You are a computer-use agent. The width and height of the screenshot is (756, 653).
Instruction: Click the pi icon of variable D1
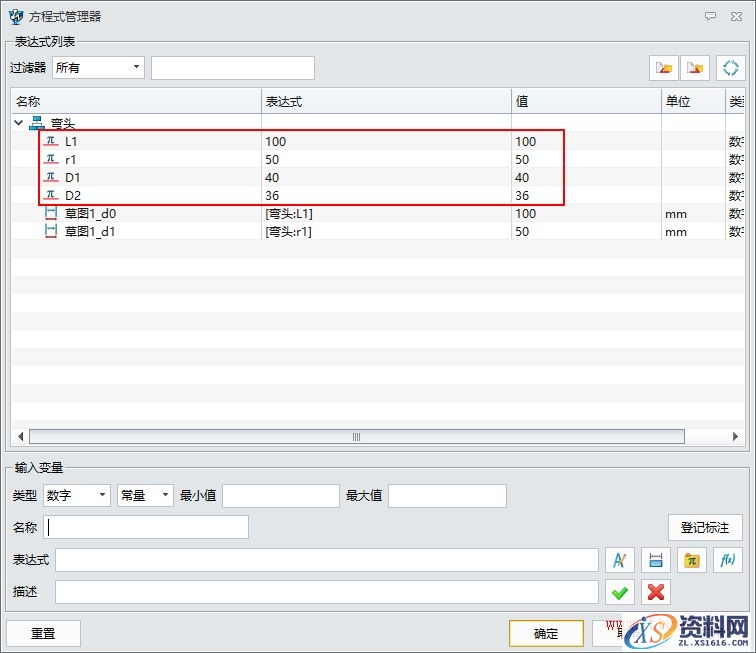[51, 177]
